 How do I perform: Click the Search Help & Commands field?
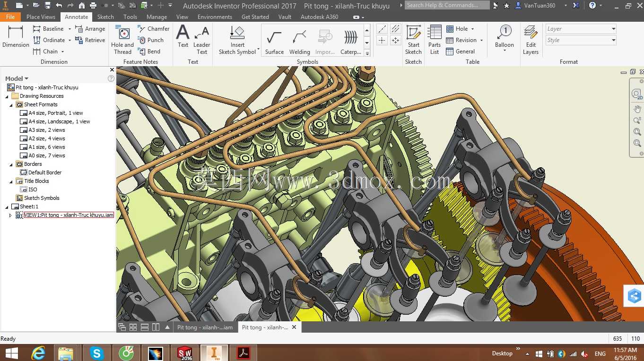[447, 5]
